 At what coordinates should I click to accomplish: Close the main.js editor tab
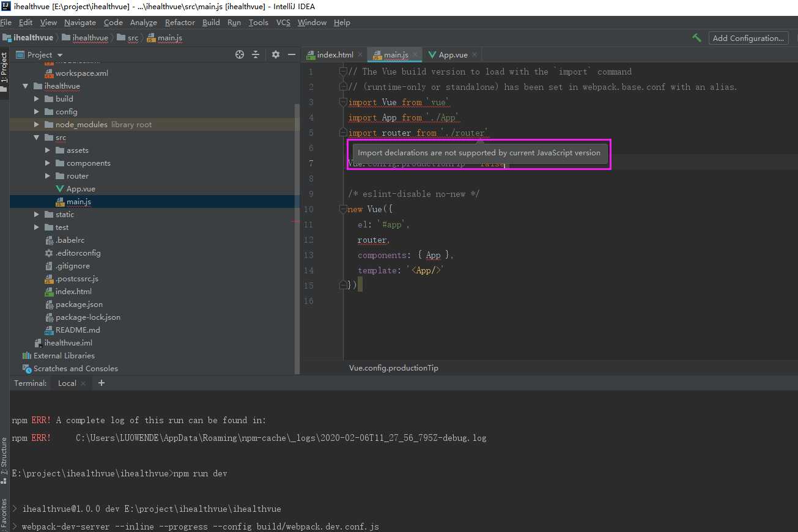(415, 55)
